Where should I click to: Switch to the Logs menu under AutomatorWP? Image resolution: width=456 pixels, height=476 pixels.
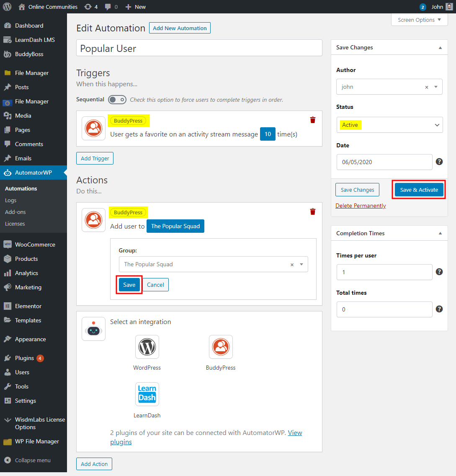pyautogui.click(x=10, y=200)
